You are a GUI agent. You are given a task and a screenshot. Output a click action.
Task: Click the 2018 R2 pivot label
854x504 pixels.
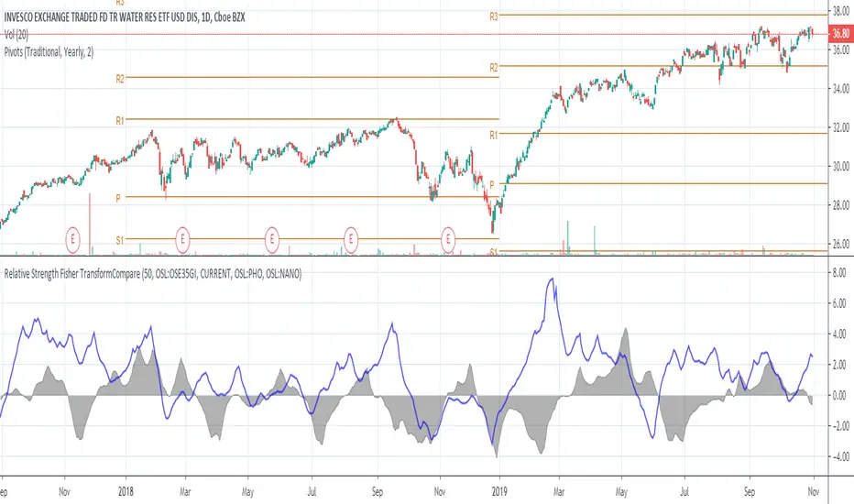pos(120,79)
